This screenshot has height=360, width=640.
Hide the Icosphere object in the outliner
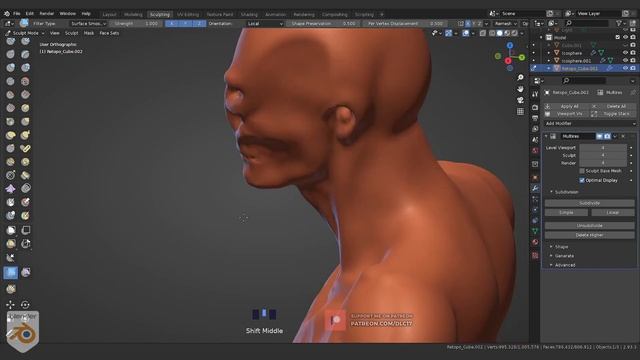[x=625, y=53]
